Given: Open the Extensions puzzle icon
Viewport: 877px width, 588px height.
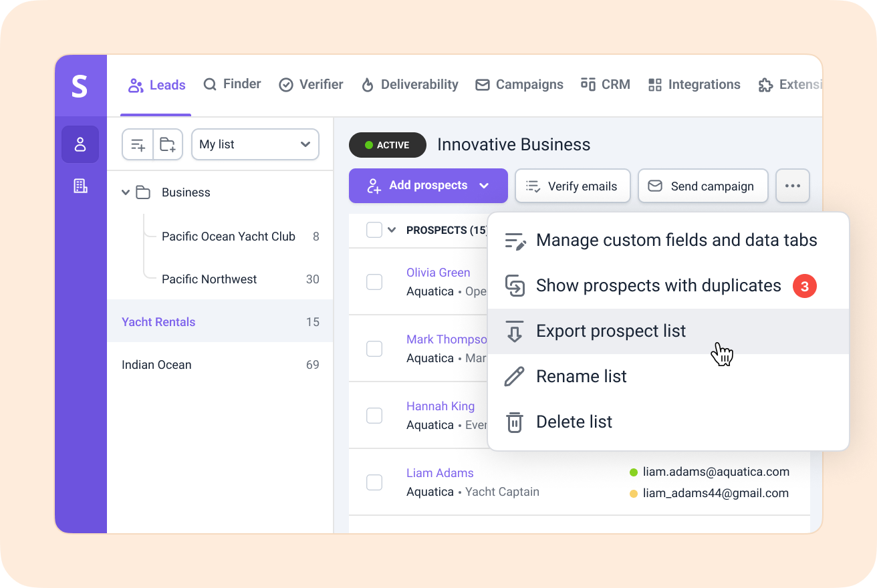Looking at the screenshot, I should (765, 84).
